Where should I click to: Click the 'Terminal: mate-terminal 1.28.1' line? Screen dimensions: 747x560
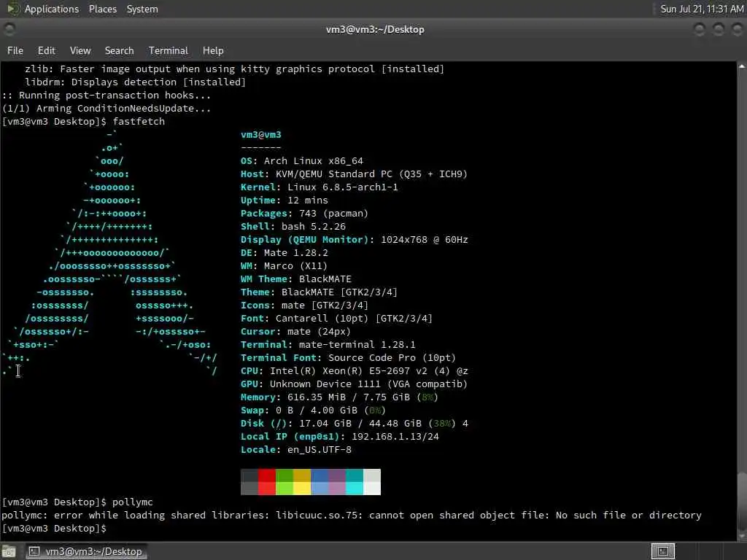click(x=328, y=345)
